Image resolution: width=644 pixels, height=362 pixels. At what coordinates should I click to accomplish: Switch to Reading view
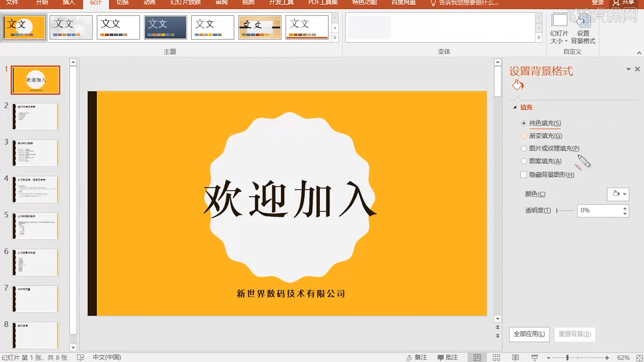tap(516, 357)
